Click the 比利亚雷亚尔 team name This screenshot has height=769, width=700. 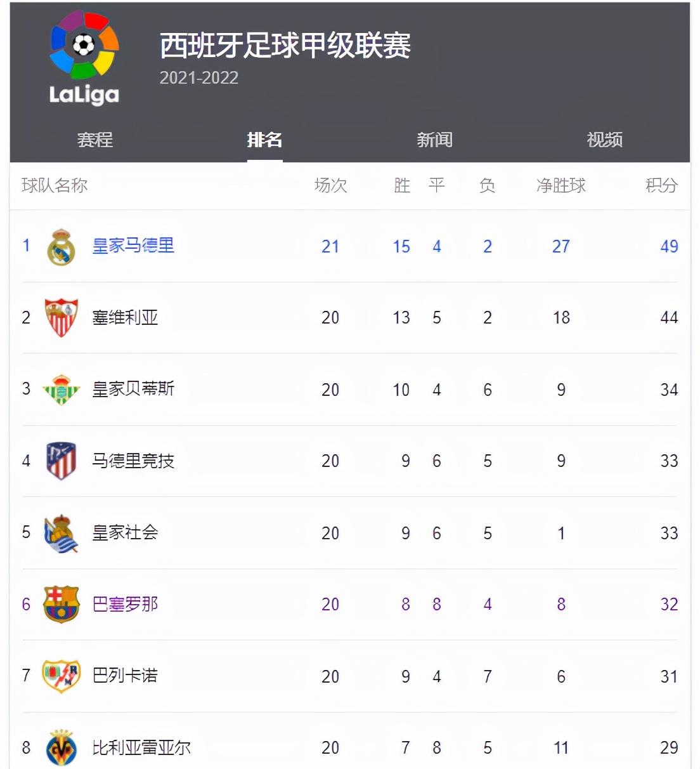(141, 747)
